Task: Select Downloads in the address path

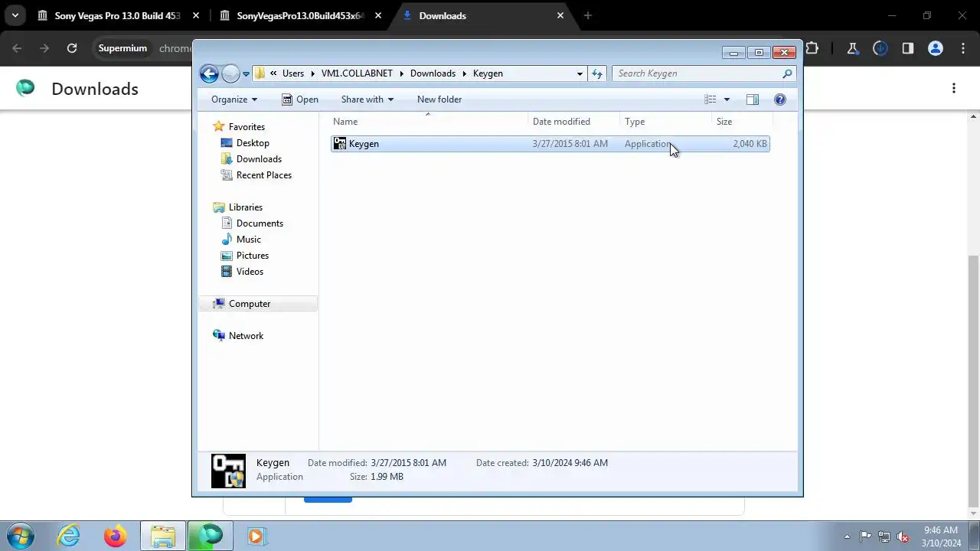Action: [x=433, y=73]
